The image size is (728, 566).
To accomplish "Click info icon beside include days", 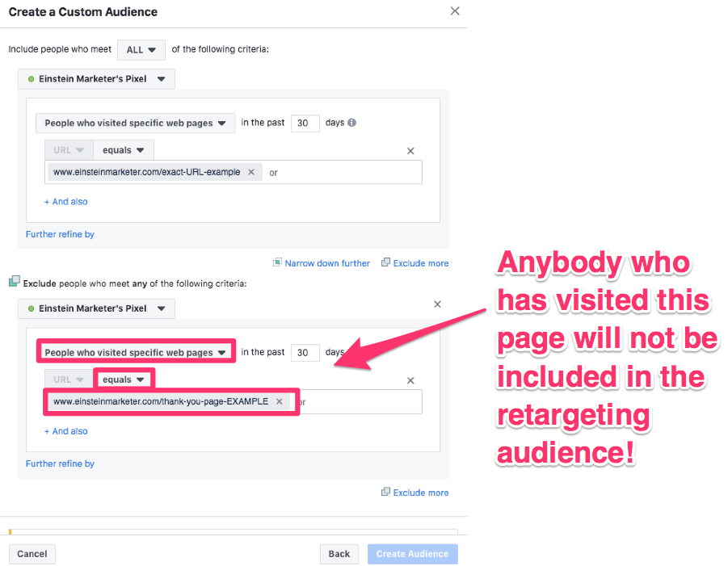I will click(352, 123).
